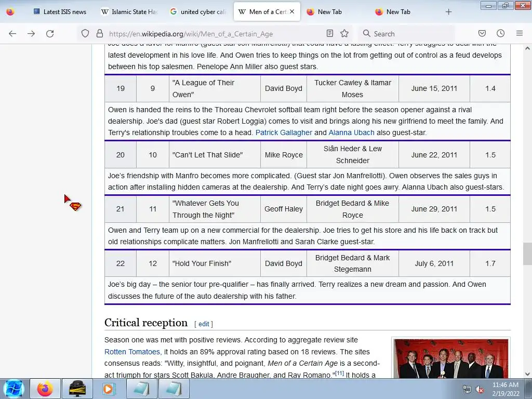This screenshot has width=532, height=399.
Task: Open the Firefox hamburger application menu
Action: 520,33
